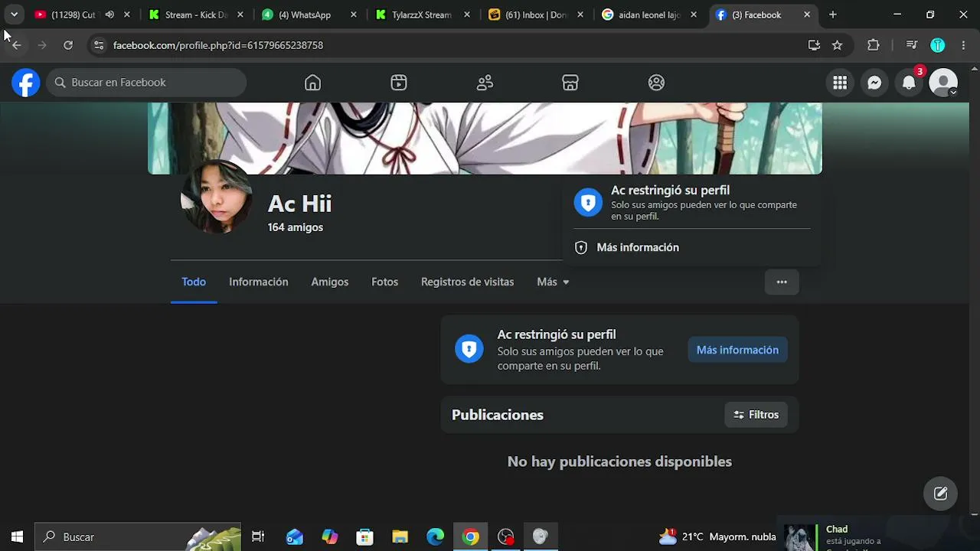
Task: Open Task View on the taskbar
Action: 258,537
